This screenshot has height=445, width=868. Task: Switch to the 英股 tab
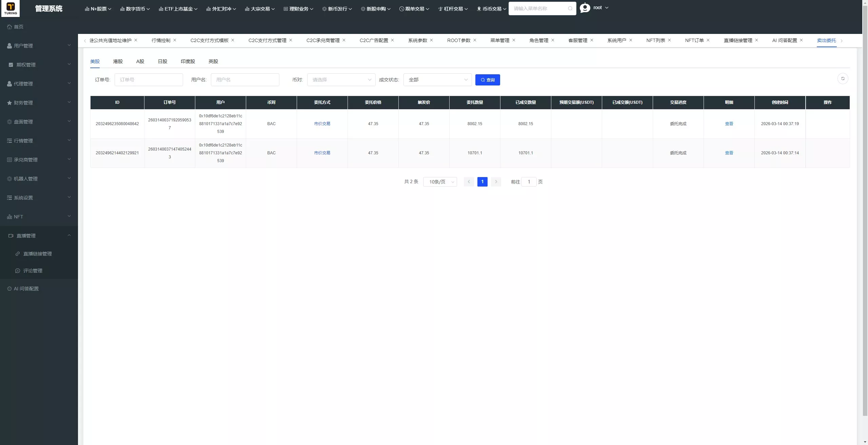pos(213,61)
